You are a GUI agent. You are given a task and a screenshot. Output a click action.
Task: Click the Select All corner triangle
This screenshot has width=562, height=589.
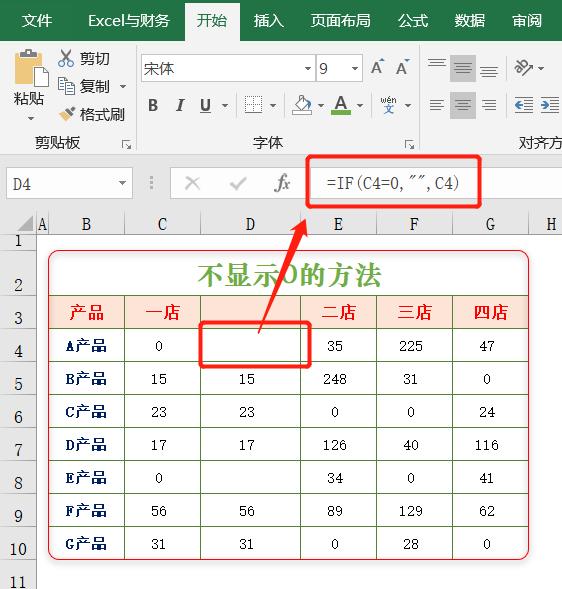(26, 224)
